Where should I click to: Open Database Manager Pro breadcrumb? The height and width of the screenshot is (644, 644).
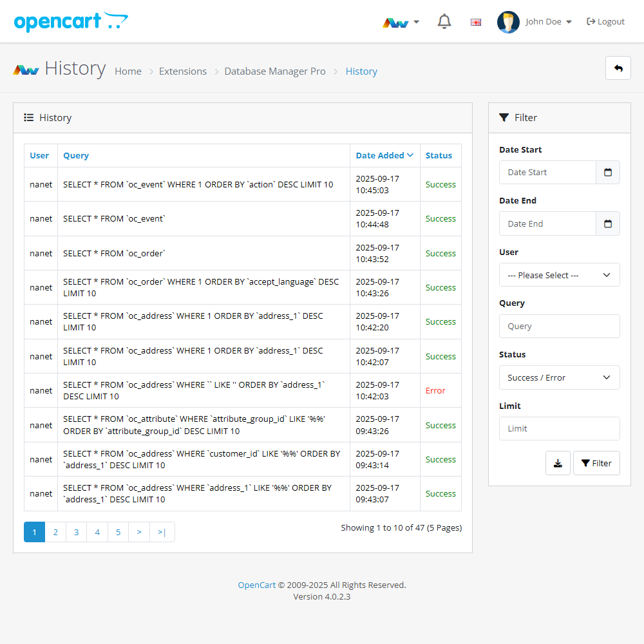pos(275,71)
